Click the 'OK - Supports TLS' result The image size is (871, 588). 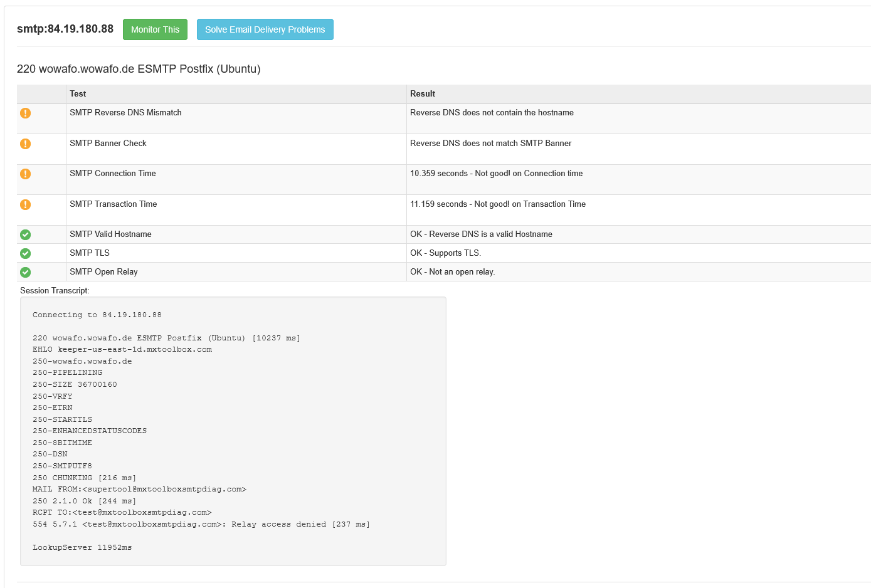click(445, 253)
